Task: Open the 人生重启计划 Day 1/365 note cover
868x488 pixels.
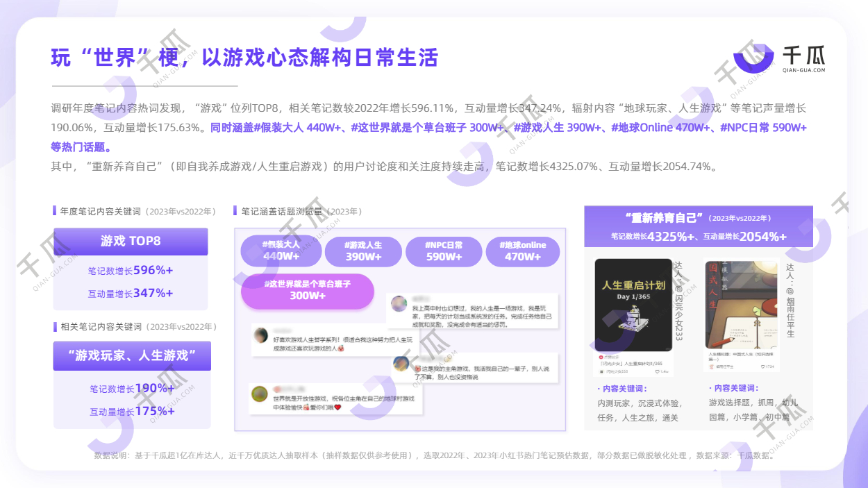Action: (633, 305)
